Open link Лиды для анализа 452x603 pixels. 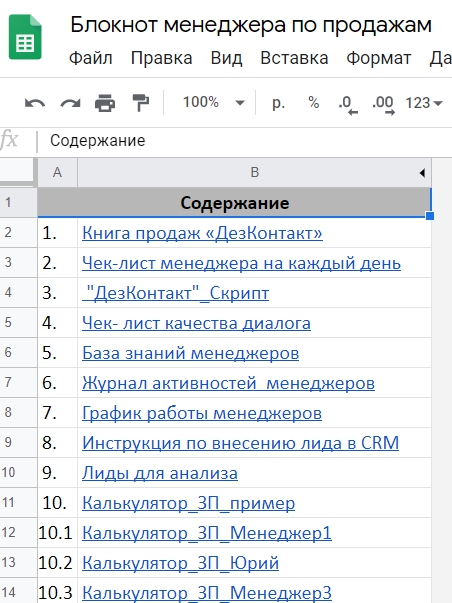pos(160,473)
